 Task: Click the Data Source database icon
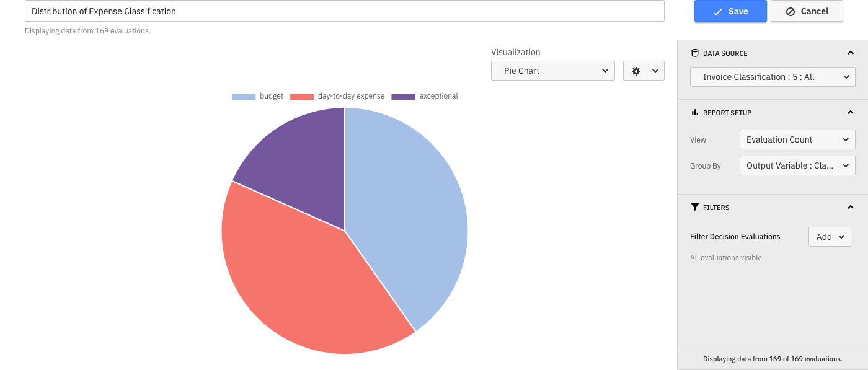coord(694,53)
